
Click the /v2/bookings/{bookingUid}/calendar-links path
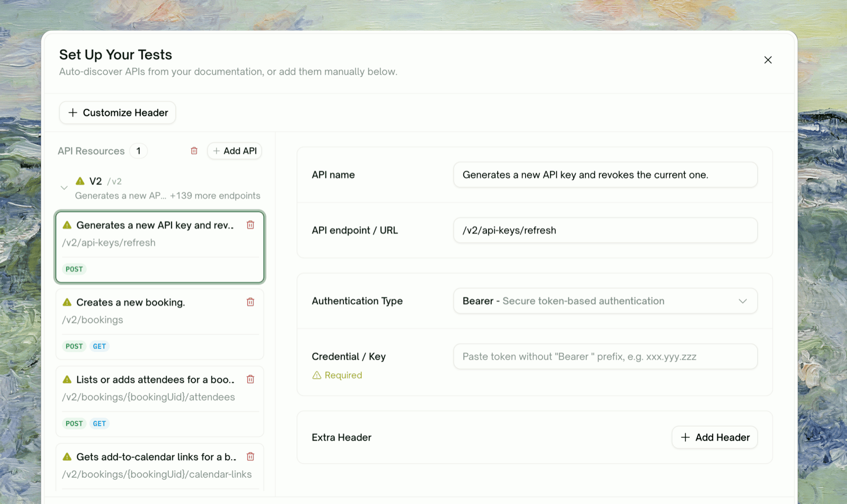pyautogui.click(x=157, y=474)
